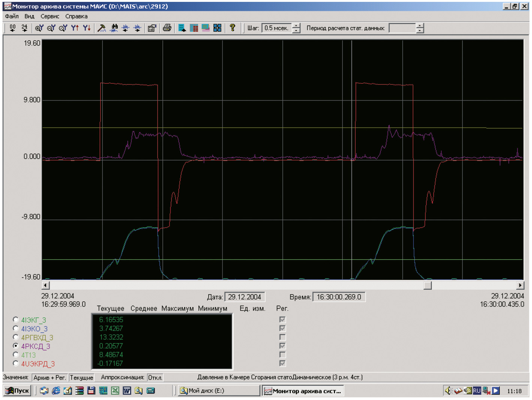
Task: Click Internet Explorer icon in quick launch
Action: (x=56, y=391)
